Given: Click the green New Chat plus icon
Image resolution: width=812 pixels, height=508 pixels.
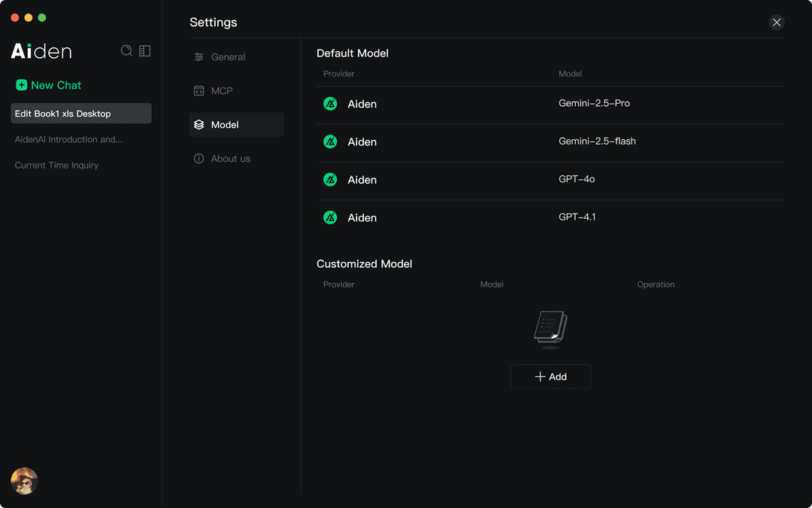Looking at the screenshot, I should pyautogui.click(x=21, y=85).
